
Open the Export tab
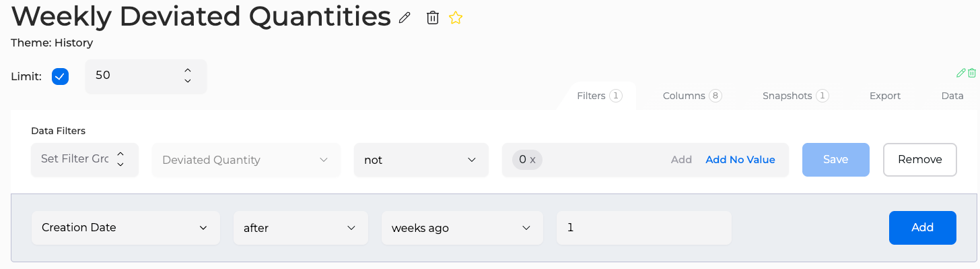(885, 96)
